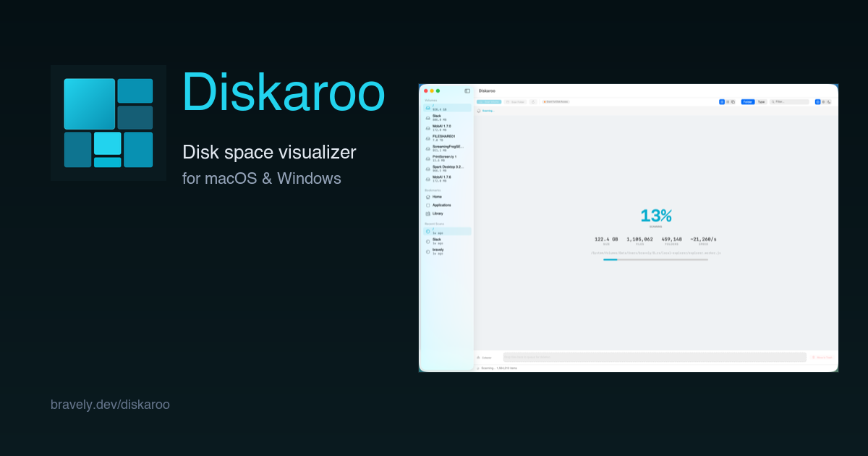Open the bravely recent scan

pyautogui.click(x=447, y=251)
